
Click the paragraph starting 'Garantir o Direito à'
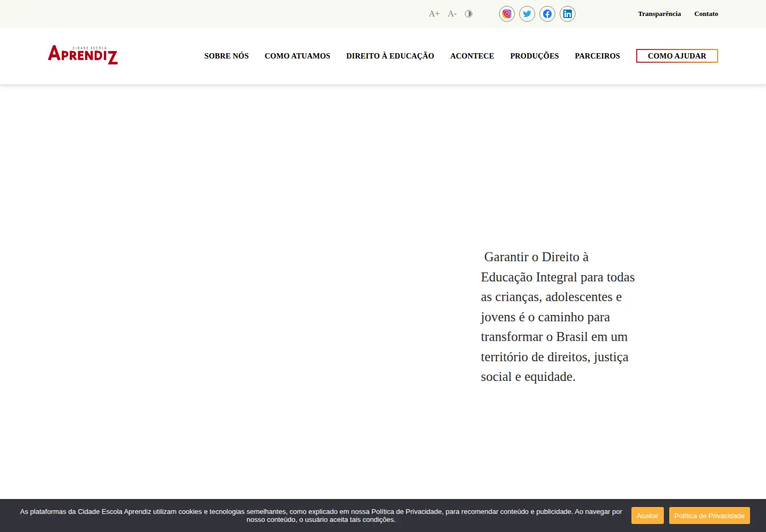pos(558,317)
